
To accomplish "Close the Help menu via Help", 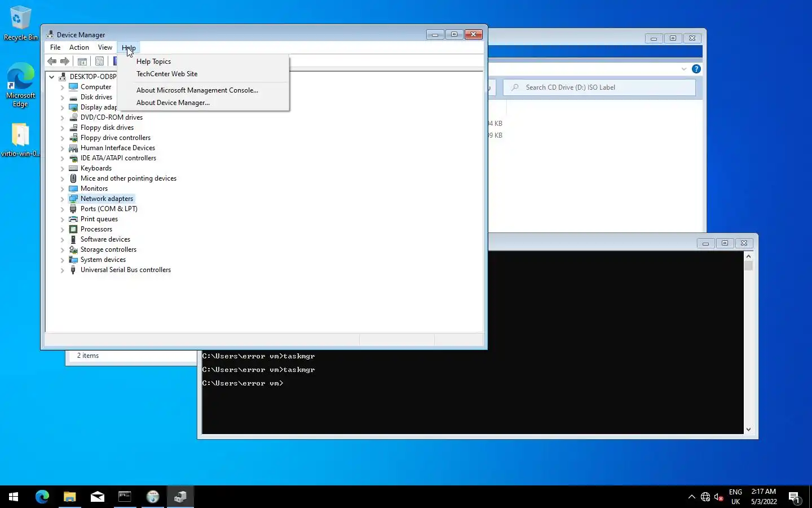I will tap(129, 47).
